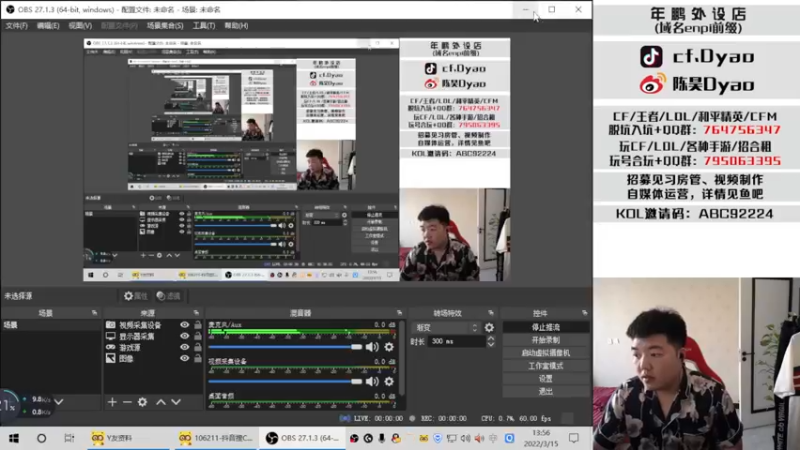Switch to 106211 taskbar window
800x450 pixels.
pos(215,438)
